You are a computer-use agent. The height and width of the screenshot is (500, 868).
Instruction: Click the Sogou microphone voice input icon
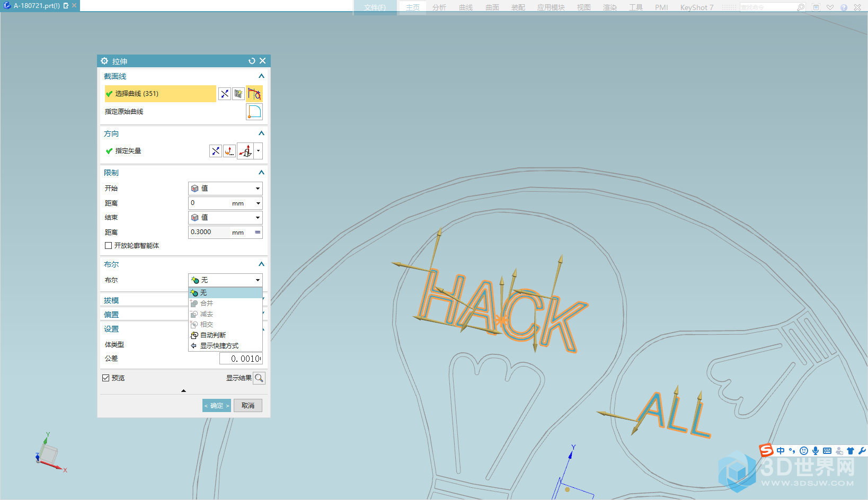816,451
